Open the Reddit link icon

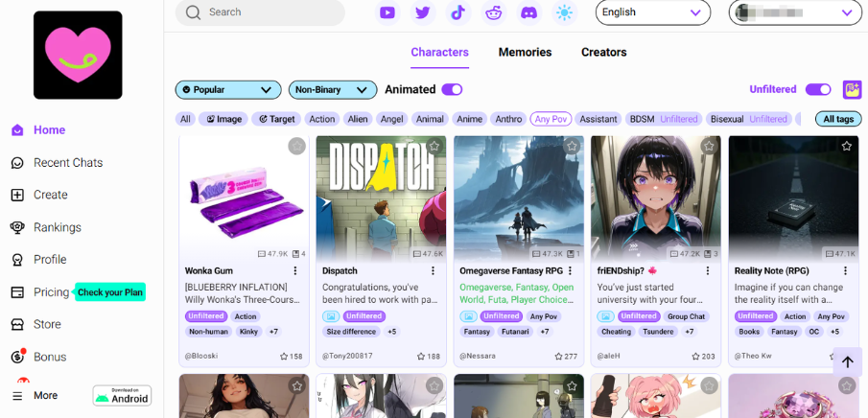pyautogui.click(x=493, y=12)
